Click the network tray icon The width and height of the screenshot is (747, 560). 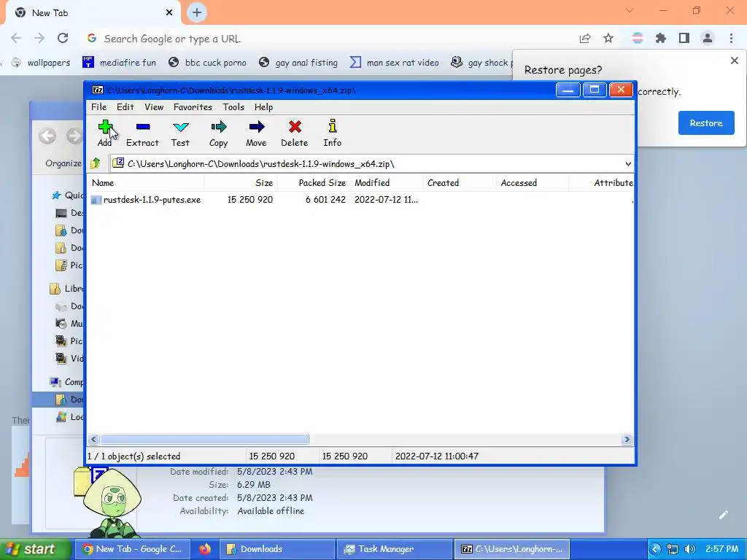tap(672, 549)
